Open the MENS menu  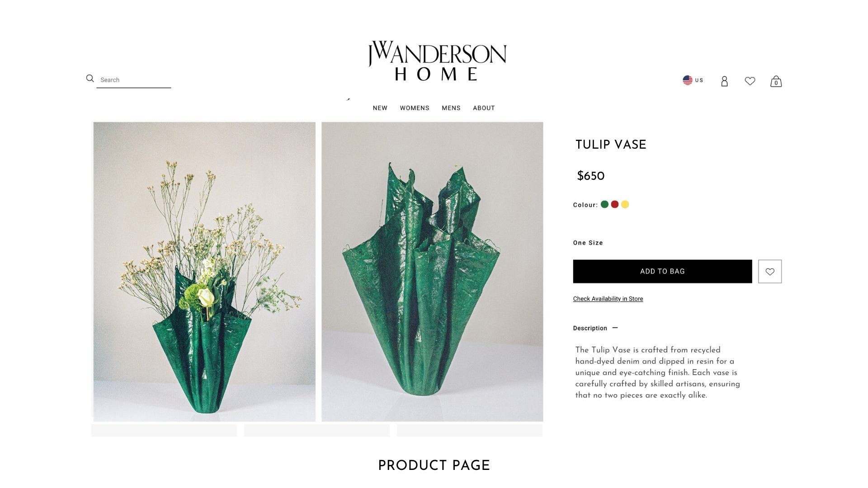pyautogui.click(x=451, y=108)
